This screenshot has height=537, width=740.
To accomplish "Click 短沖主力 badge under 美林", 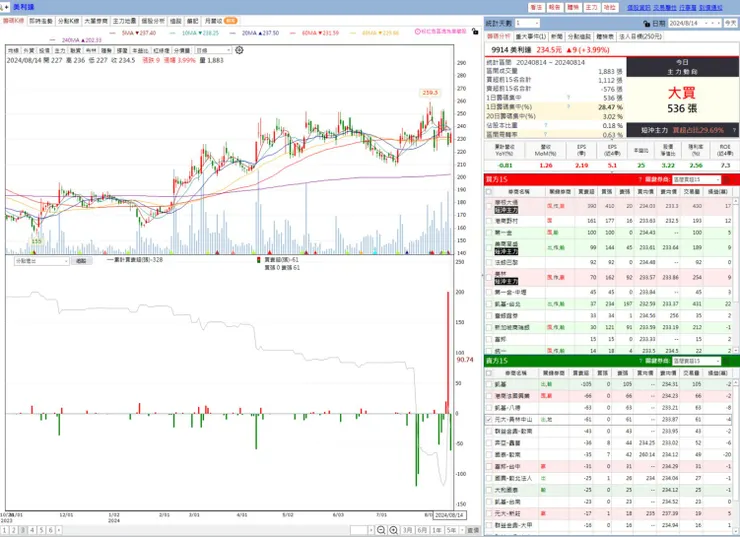I will coord(506,281).
